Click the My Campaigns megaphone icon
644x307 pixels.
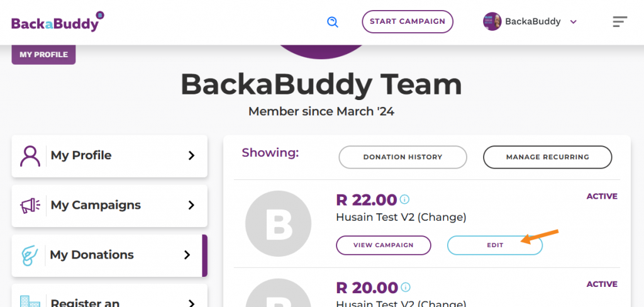click(x=30, y=206)
